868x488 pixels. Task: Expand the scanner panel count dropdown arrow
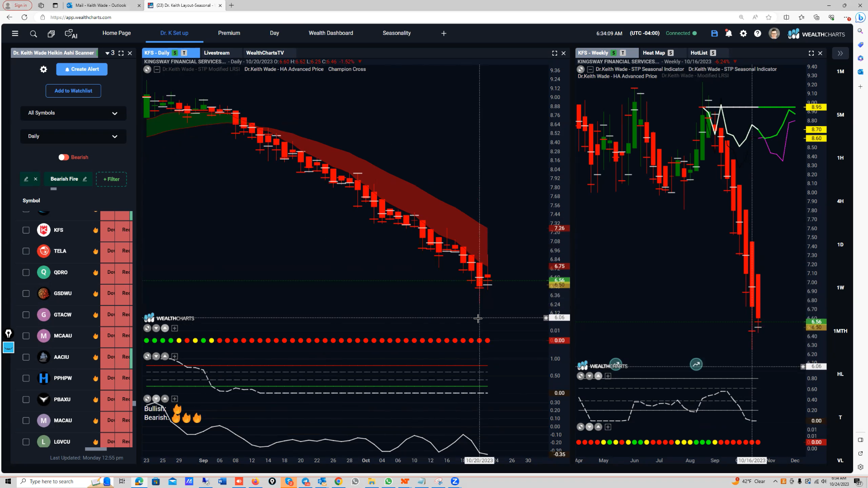[x=107, y=53]
